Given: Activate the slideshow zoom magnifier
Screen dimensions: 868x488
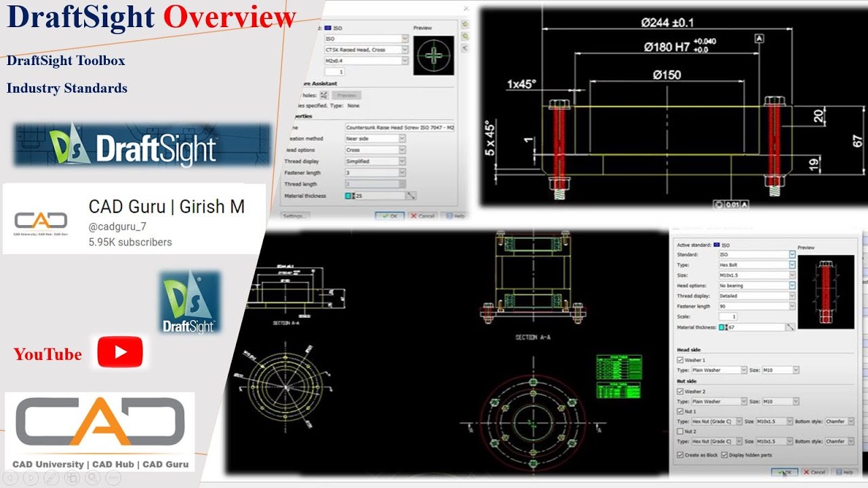Looking at the screenshot, I should point(93,478).
